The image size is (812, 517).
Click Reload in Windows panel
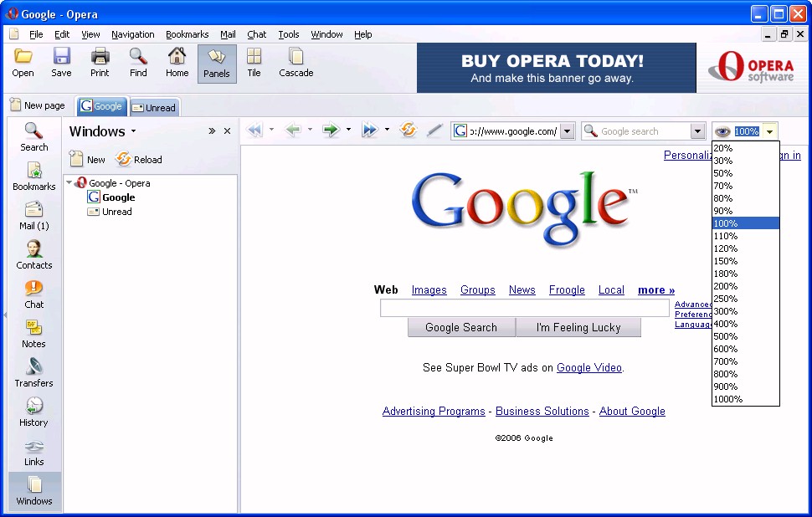pos(139,160)
